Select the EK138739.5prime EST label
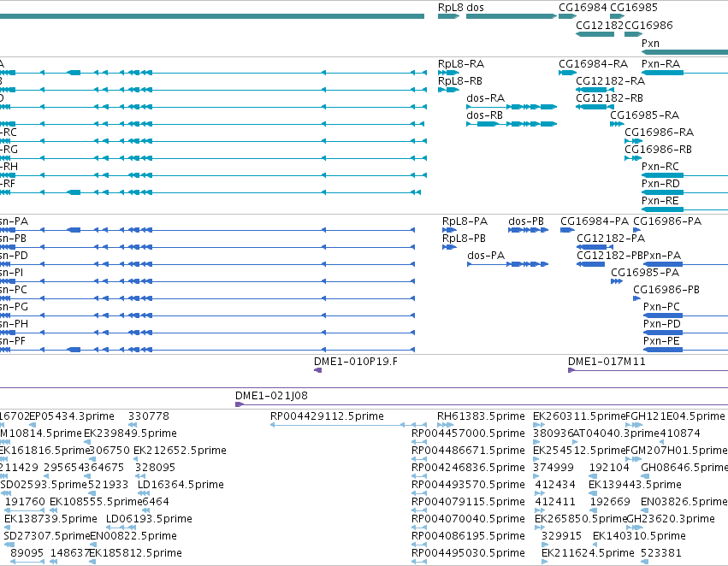728x566 pixels. [50, 519]
